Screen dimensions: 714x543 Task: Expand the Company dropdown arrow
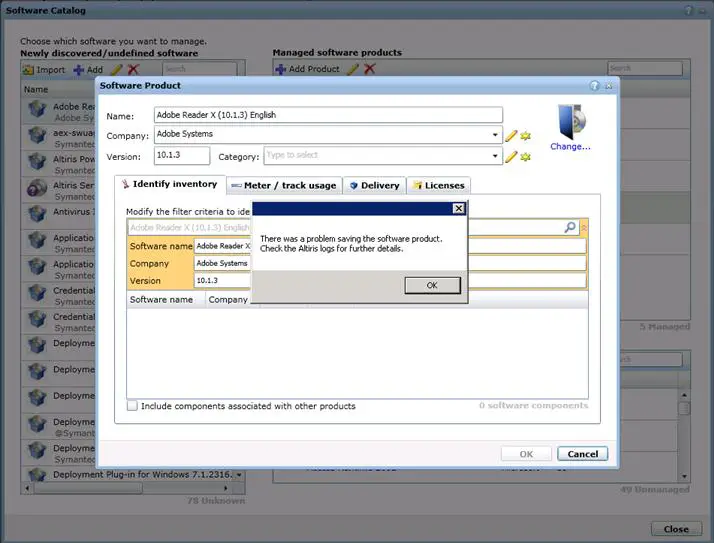pyautogui.click(x=495, y=135)
